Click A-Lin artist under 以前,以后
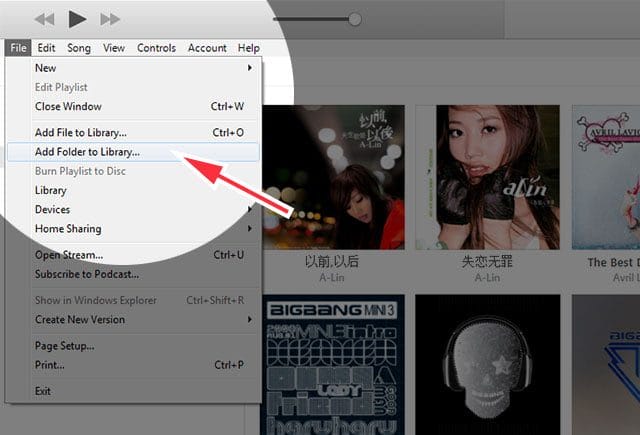 point(332,278)
